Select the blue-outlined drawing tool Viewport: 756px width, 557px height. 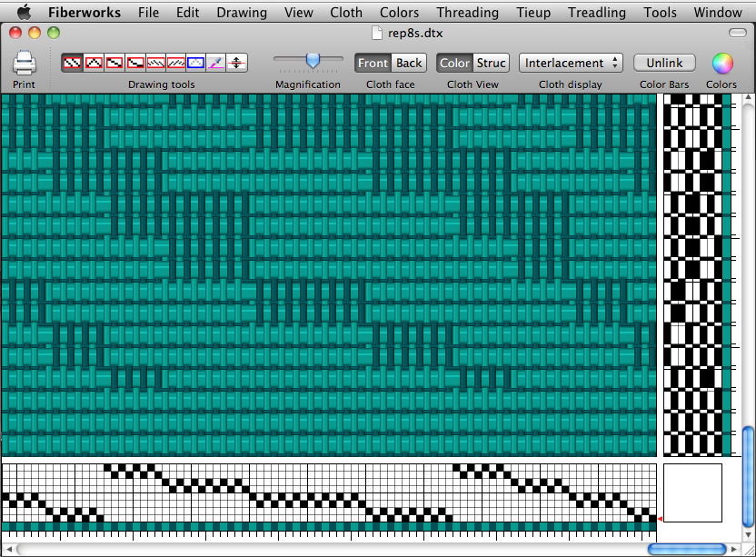[195, 63]
